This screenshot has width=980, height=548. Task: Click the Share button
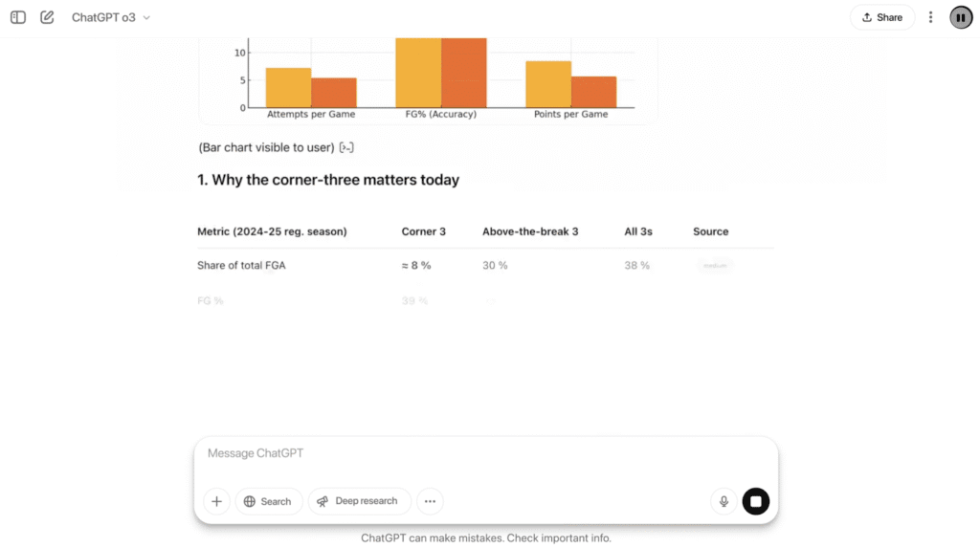pyautogui.click(x=881, y=17)
